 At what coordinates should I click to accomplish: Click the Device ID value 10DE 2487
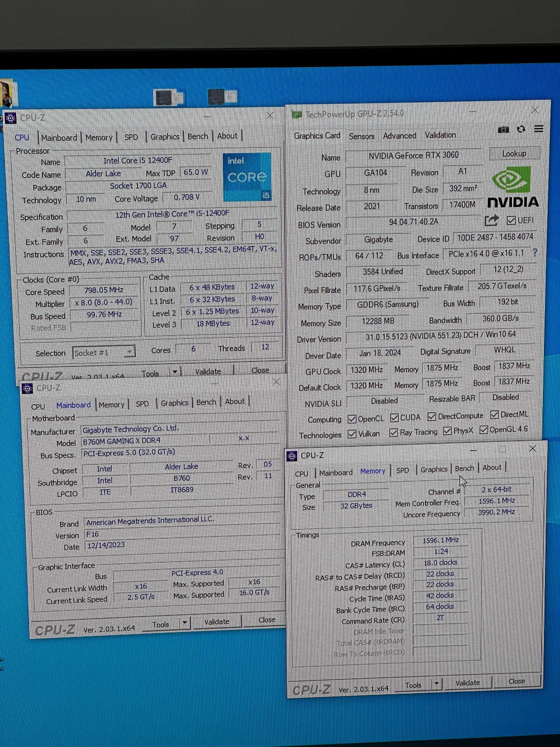[495, 237]
